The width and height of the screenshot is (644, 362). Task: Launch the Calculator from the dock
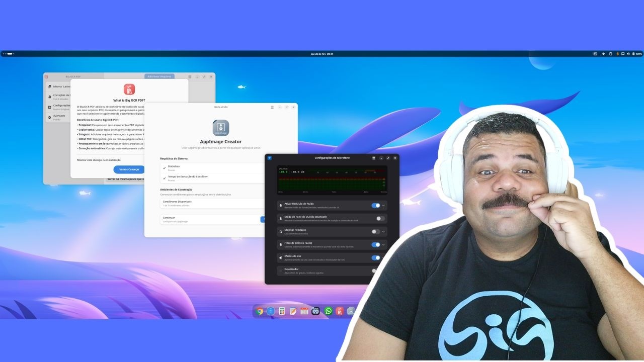coord(282,311)
